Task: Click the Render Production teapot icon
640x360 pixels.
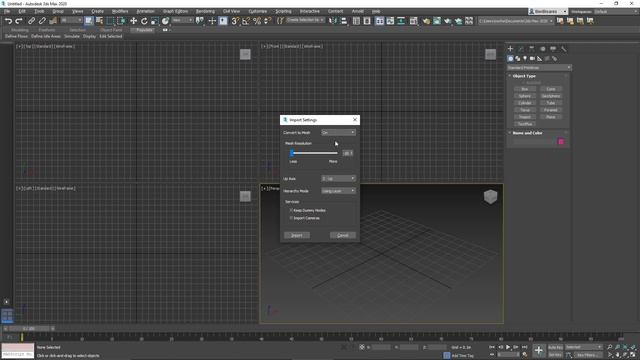Action: click(458, 21)
